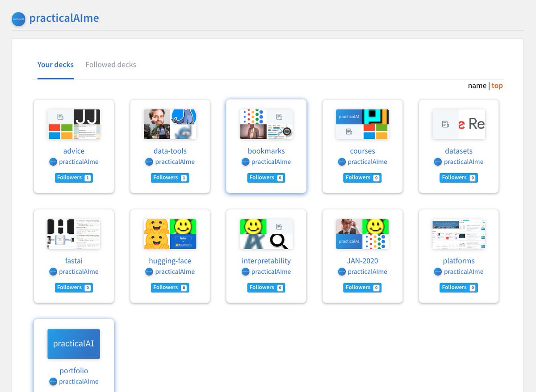Click author avatar icon under datasets deck
This screenshot has width=536, height=392.
coord(438,162)
